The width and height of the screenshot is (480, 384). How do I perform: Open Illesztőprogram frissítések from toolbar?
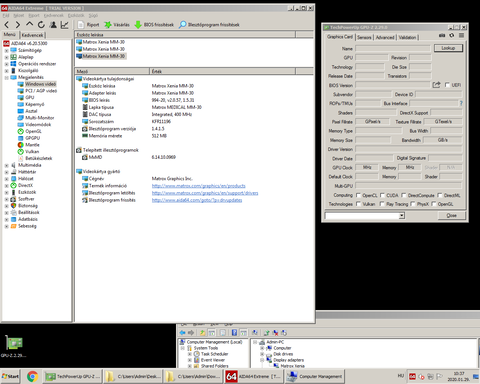click(x=209, y=25)
